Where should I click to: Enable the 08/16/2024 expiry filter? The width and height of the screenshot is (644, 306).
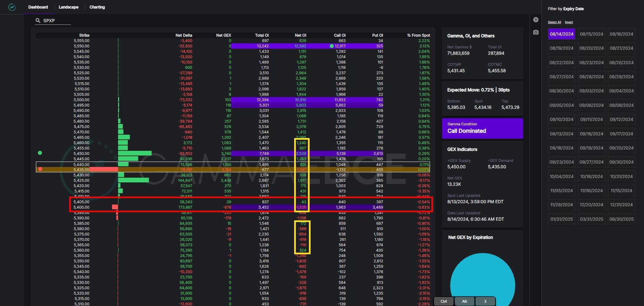(621, 34)
